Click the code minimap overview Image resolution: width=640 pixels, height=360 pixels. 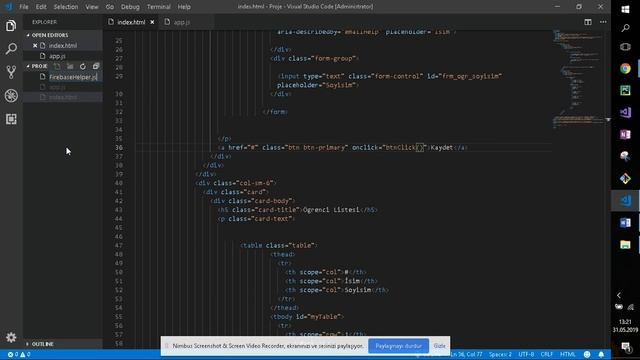pos(578,80)
